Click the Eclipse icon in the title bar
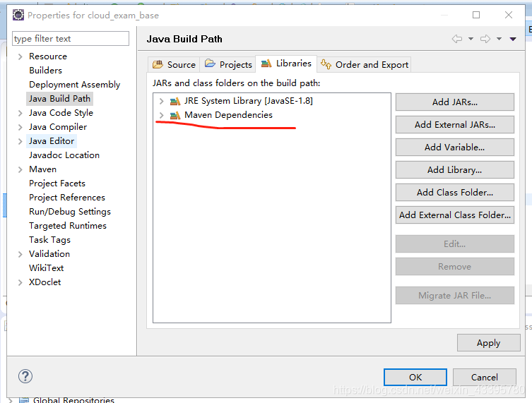 point(18,15)
